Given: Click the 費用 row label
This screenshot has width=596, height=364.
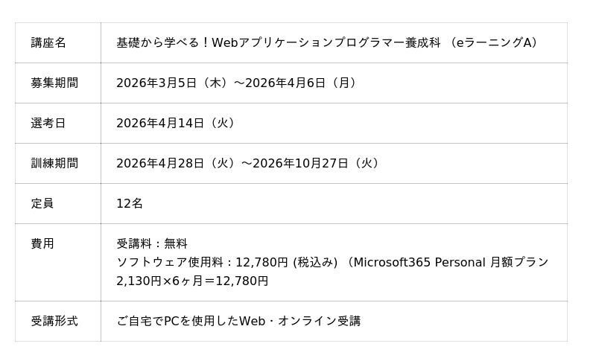Looking at the screenshot, I should (x=42, y=244).
